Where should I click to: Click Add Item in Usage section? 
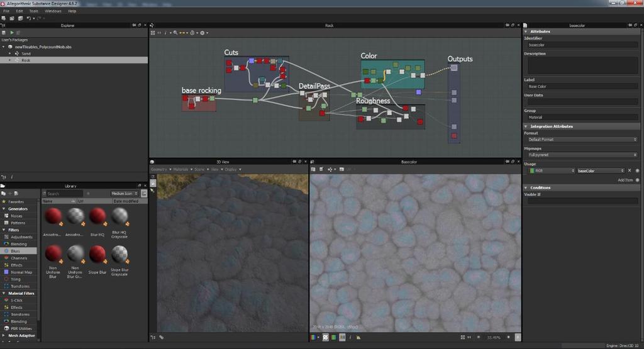pyautogui.click(x=625, y=180)
